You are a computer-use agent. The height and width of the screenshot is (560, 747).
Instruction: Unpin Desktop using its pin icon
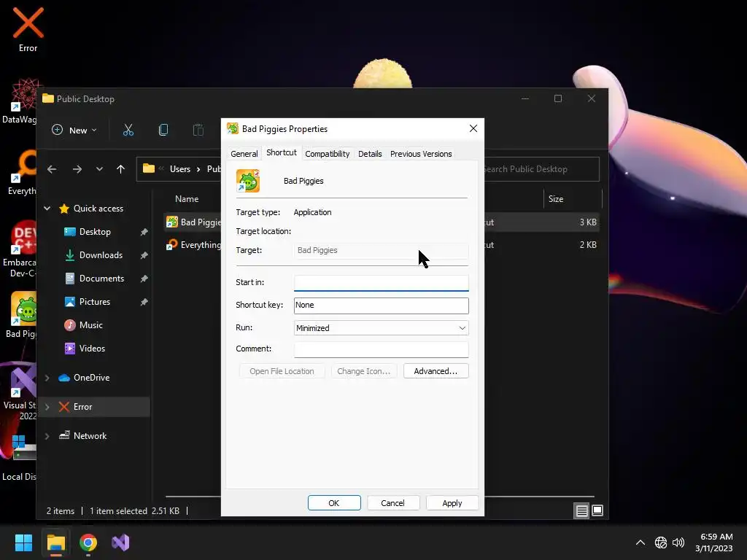144,232
